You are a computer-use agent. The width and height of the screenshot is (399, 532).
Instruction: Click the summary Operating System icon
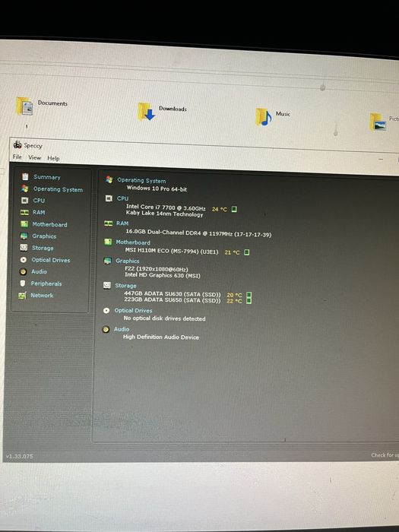109,179
